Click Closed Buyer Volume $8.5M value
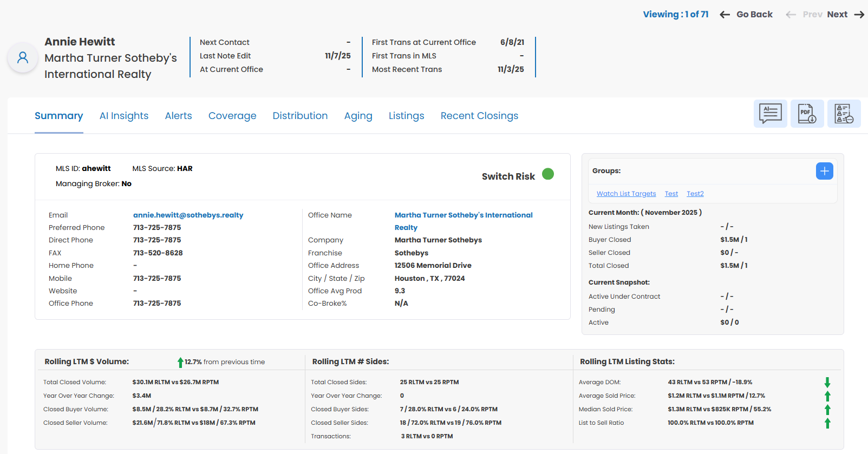This screenshot has height=454, width=868. point(195,410)
